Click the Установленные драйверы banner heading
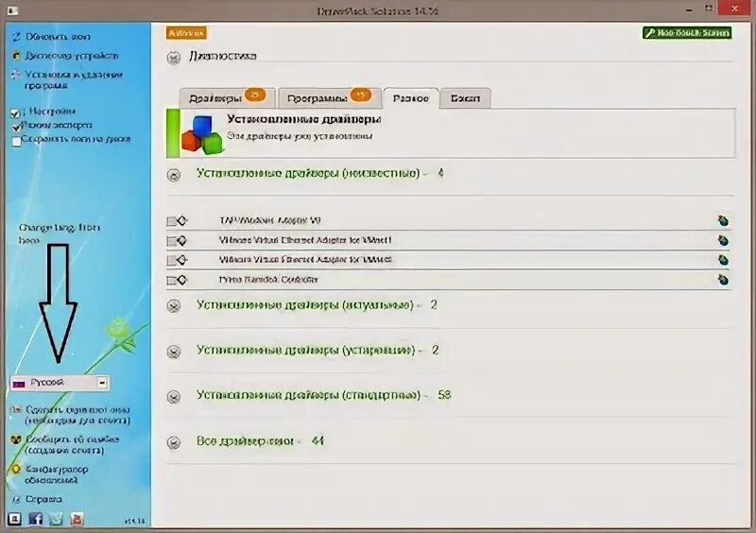The height and width of the screenshot is (533, 756). point(303,119)
